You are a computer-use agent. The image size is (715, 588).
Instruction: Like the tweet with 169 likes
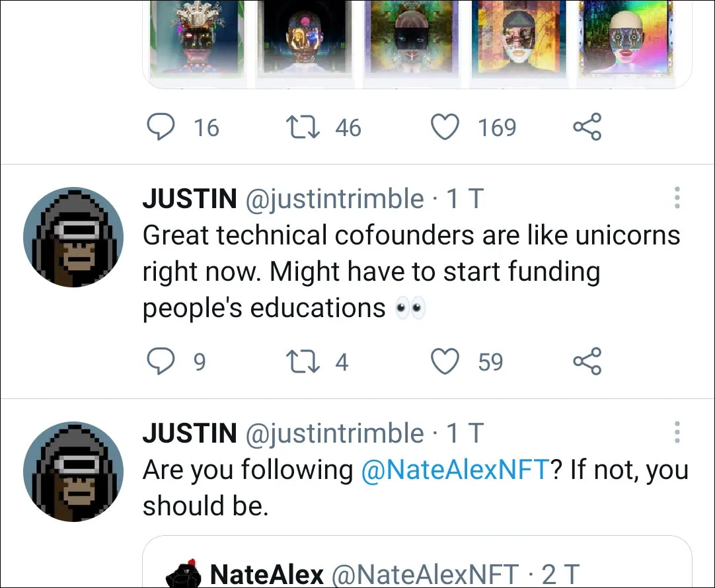(x=445, y=127)
